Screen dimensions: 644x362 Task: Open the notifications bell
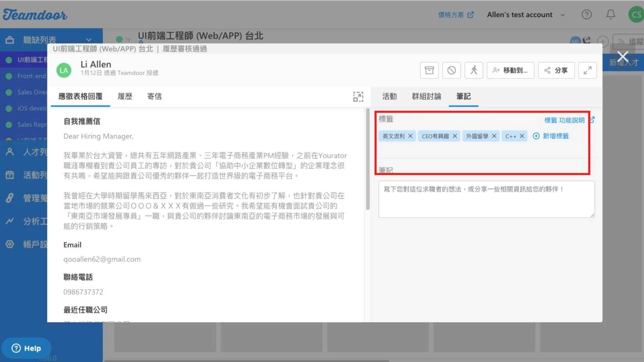(x=611, y=14)
